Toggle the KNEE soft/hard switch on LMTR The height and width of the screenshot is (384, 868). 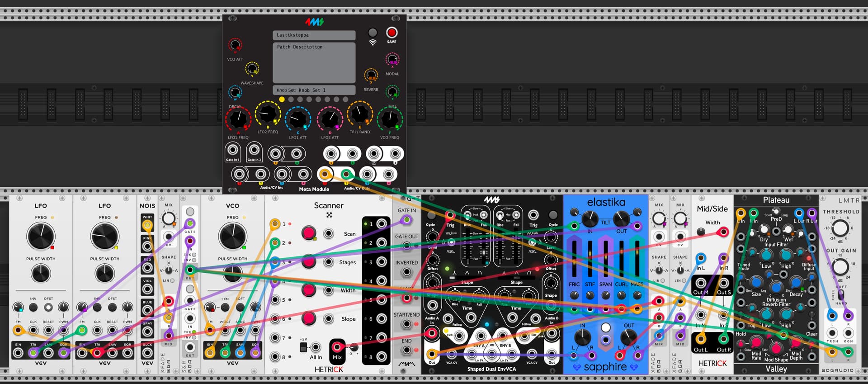click(842, 295)
